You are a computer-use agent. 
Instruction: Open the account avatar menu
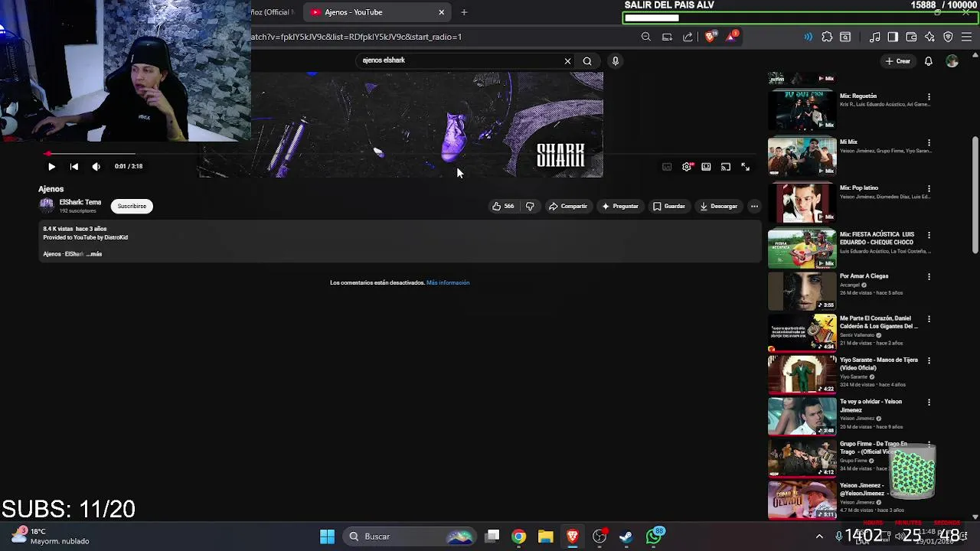952,61
